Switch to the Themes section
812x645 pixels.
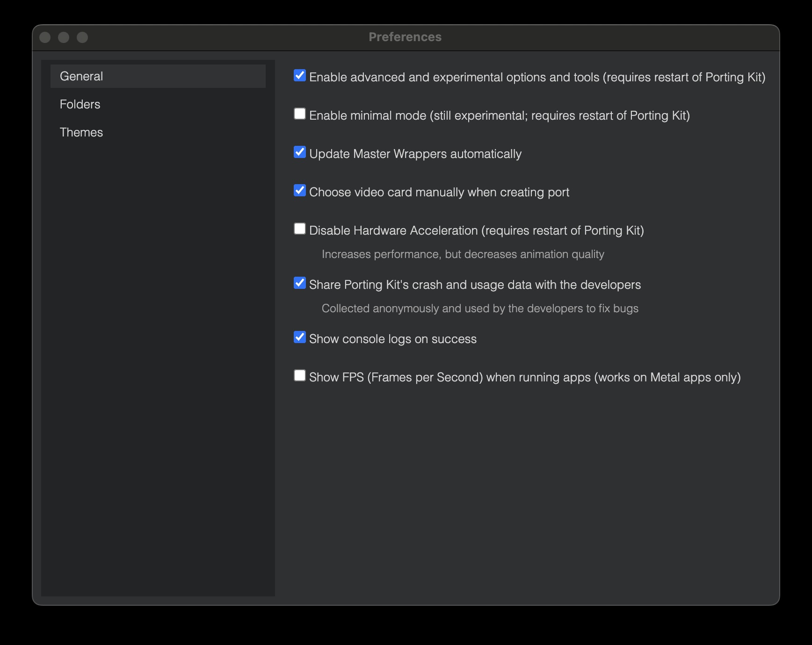[x=81, y=132]
